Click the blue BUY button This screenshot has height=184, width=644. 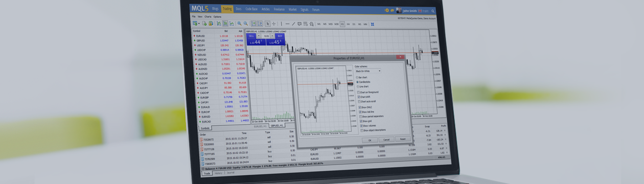coord(280,36)
